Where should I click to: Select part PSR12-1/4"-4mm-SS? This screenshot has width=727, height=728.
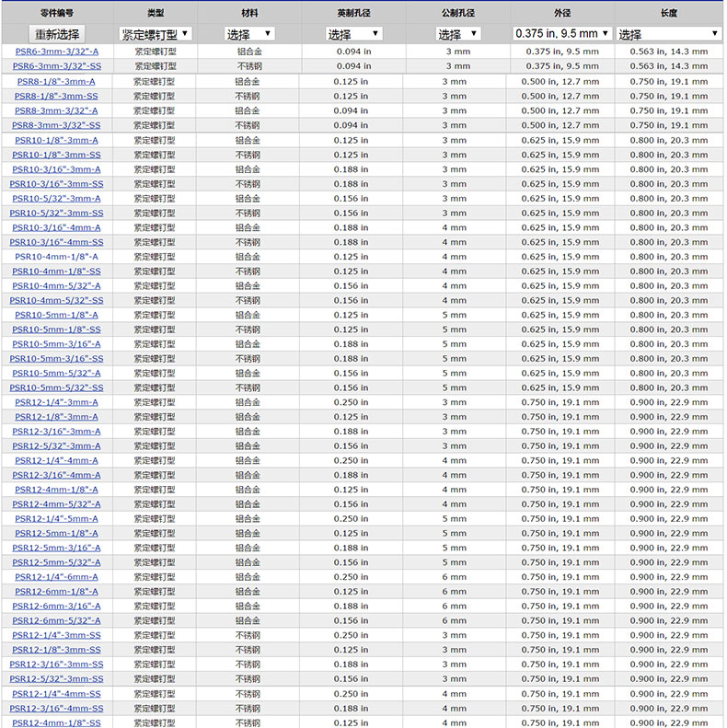coord(57,694)
